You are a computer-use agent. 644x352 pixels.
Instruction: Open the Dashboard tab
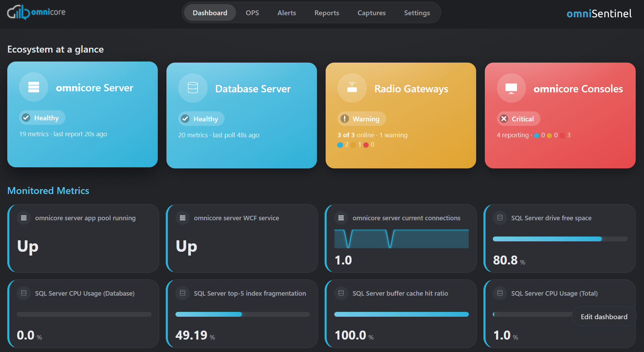[210, 13]
